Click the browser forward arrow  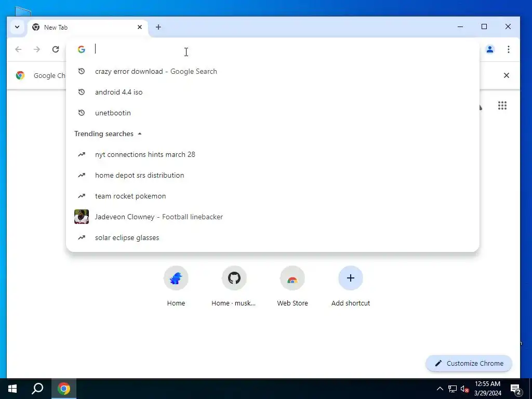tap(37, 49)
